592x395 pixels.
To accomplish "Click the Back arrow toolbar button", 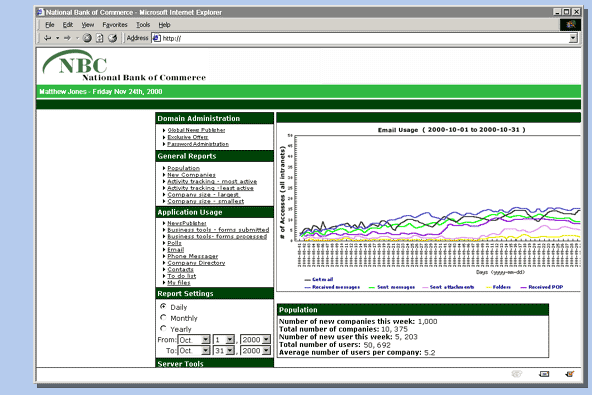I will (x=48, y=38).
